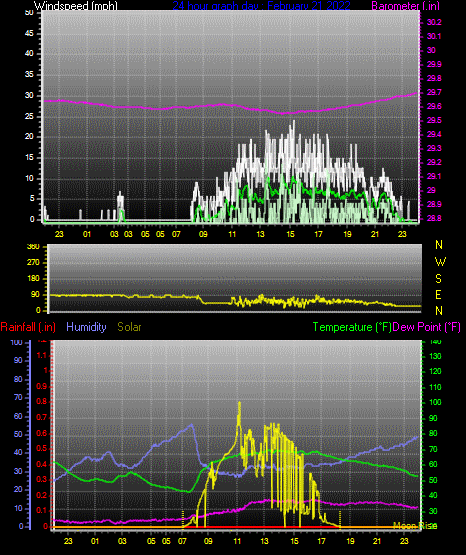
Task: Click the 19 hour label under the bottom chart
Action: click(x=350, y=541)
